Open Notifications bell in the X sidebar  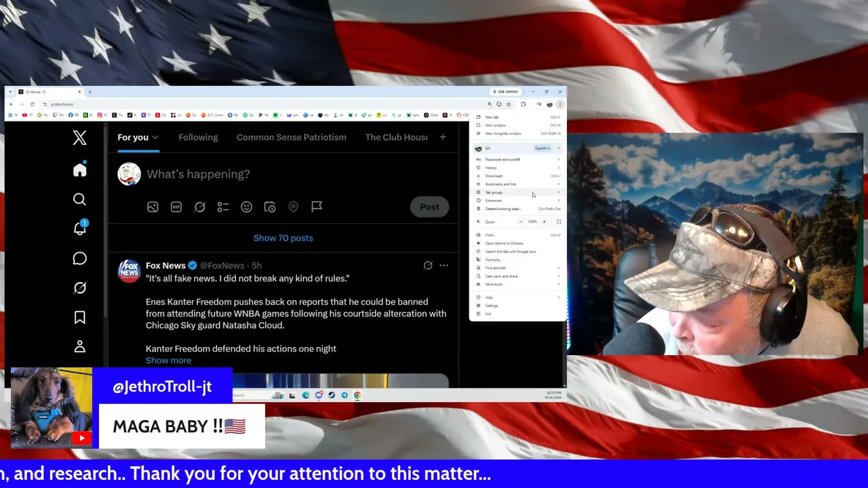[79, 228]
